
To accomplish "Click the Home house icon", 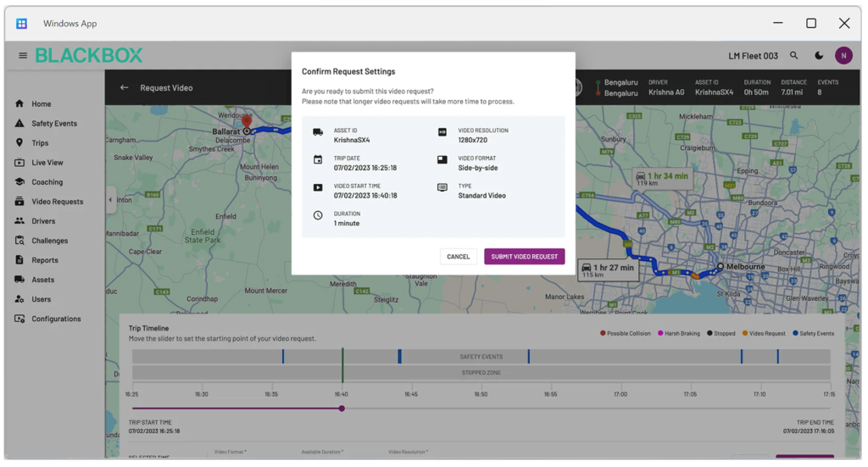I will pos(19,103).
